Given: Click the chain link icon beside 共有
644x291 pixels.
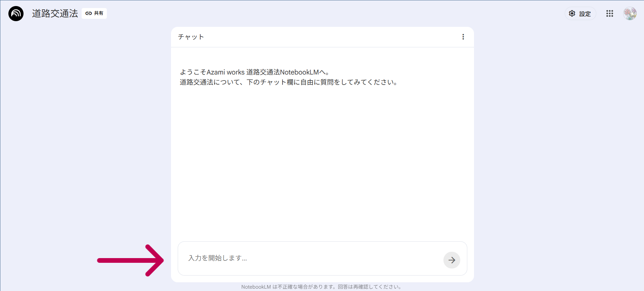Looking at the screenshot, I should [x=88, y=13].
